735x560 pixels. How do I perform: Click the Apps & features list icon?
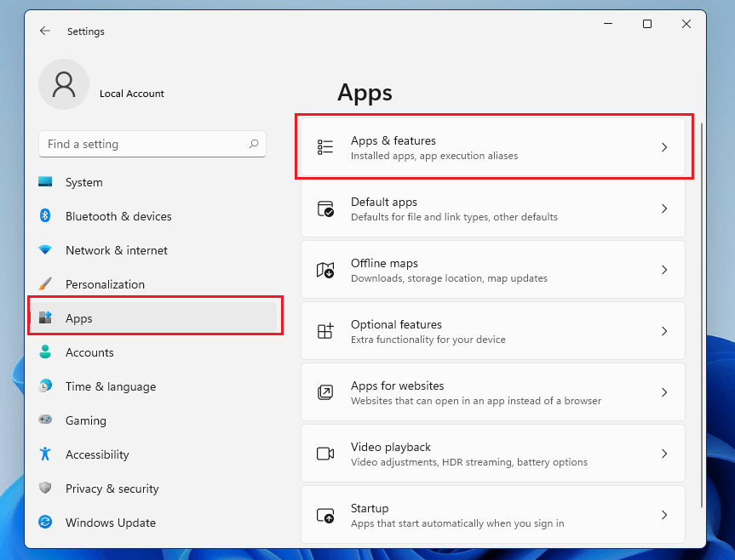tap(324, 146)
